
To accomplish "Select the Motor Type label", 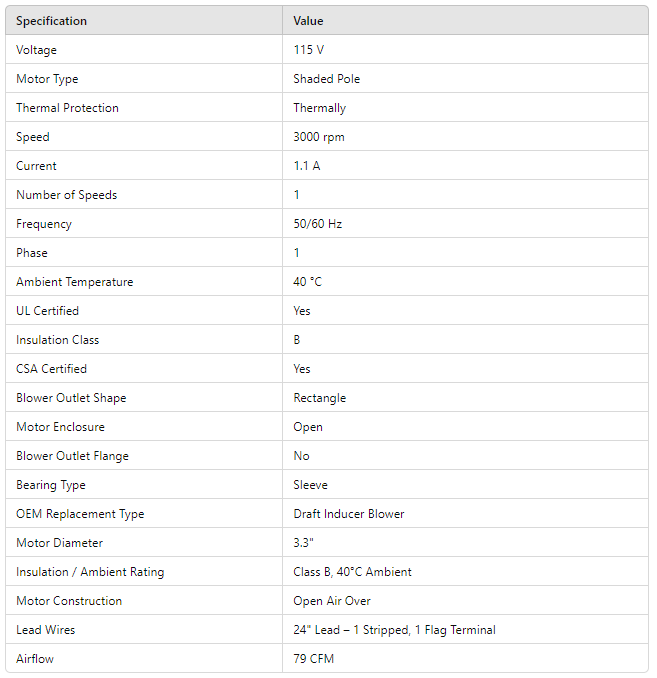I will click(x=47, y=79).
